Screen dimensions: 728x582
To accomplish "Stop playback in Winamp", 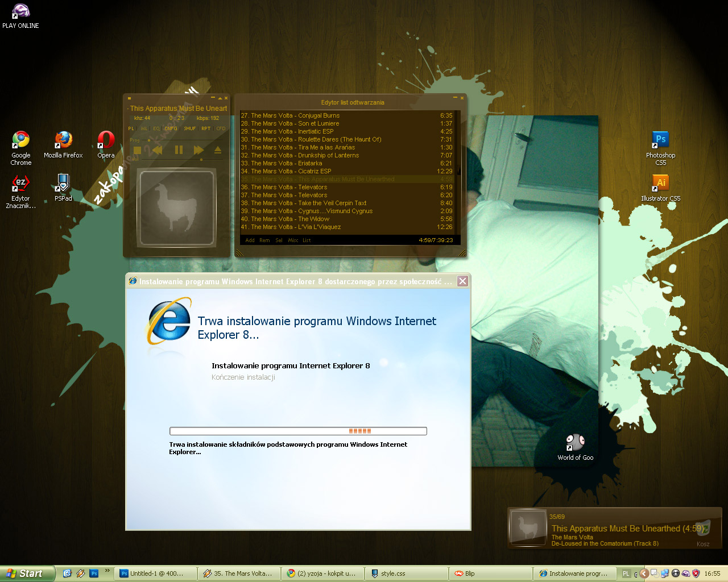I will (137, 150).
